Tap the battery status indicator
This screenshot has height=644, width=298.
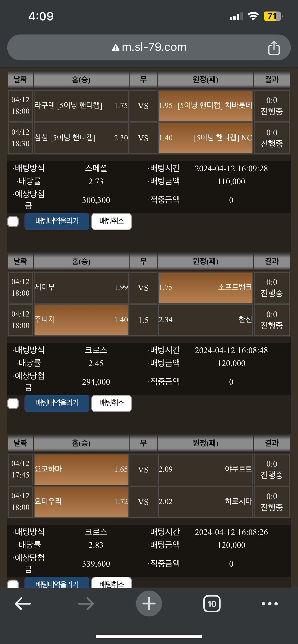[x=273, y=17]
